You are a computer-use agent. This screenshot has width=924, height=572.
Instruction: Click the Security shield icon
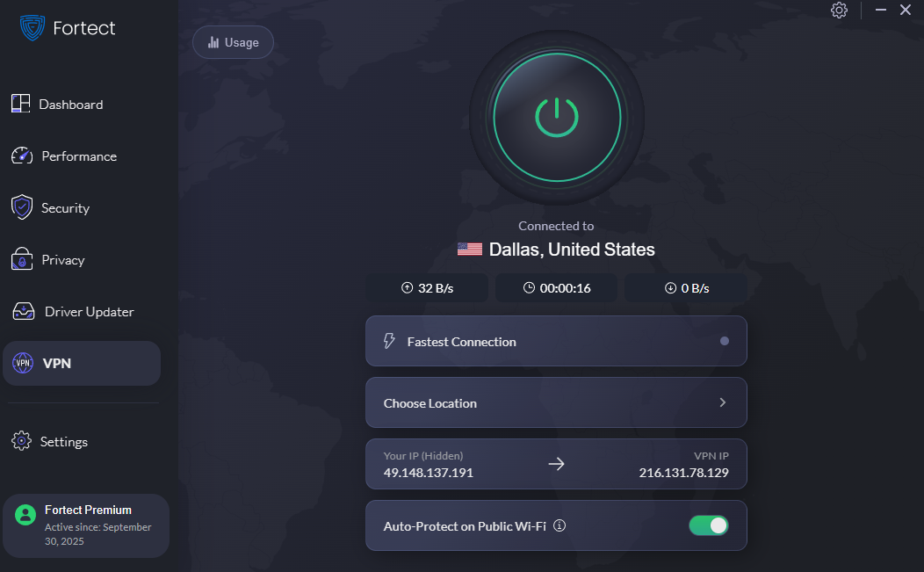(x=22, y=207)
